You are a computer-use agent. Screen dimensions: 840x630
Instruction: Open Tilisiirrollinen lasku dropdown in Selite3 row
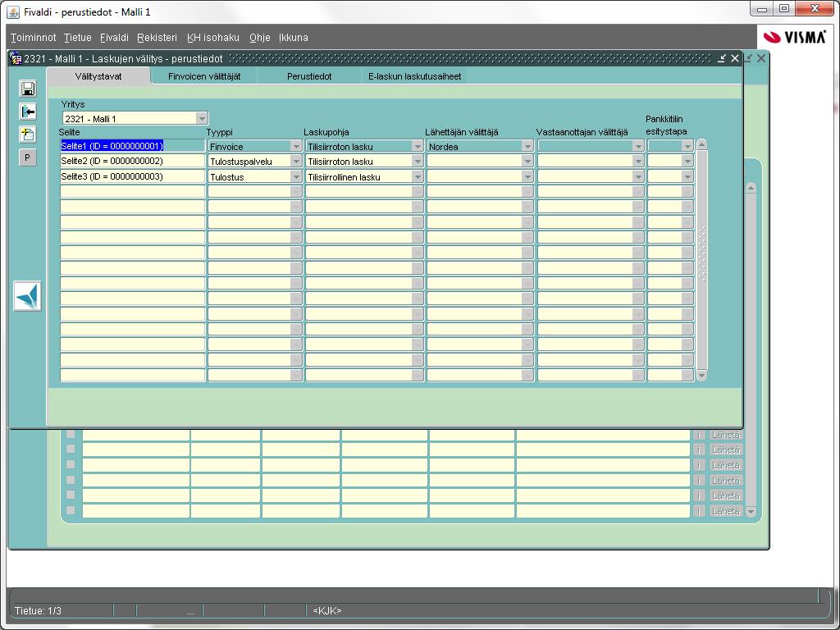coord(418,177)
